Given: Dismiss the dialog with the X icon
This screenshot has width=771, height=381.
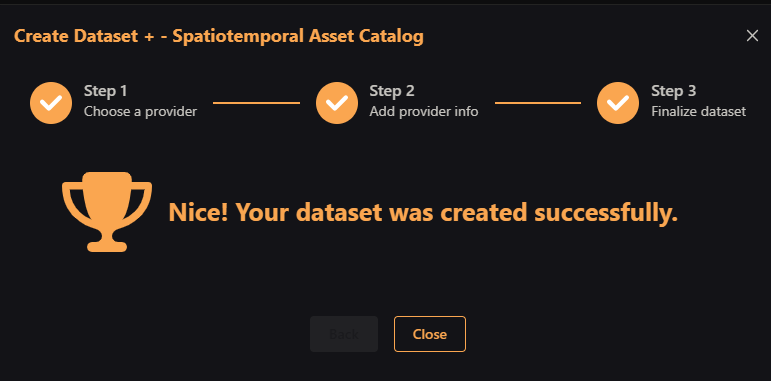Looking at the screenshot, I should point(752,35).
